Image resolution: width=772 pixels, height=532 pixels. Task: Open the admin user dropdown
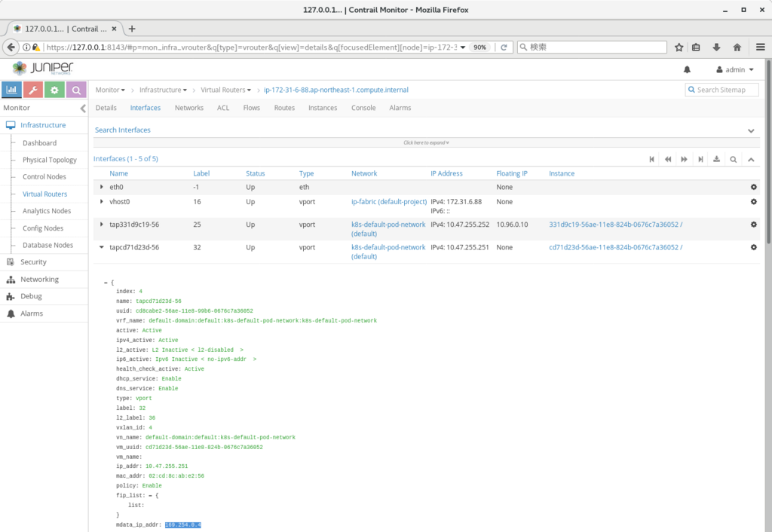(x=734, y=70)
